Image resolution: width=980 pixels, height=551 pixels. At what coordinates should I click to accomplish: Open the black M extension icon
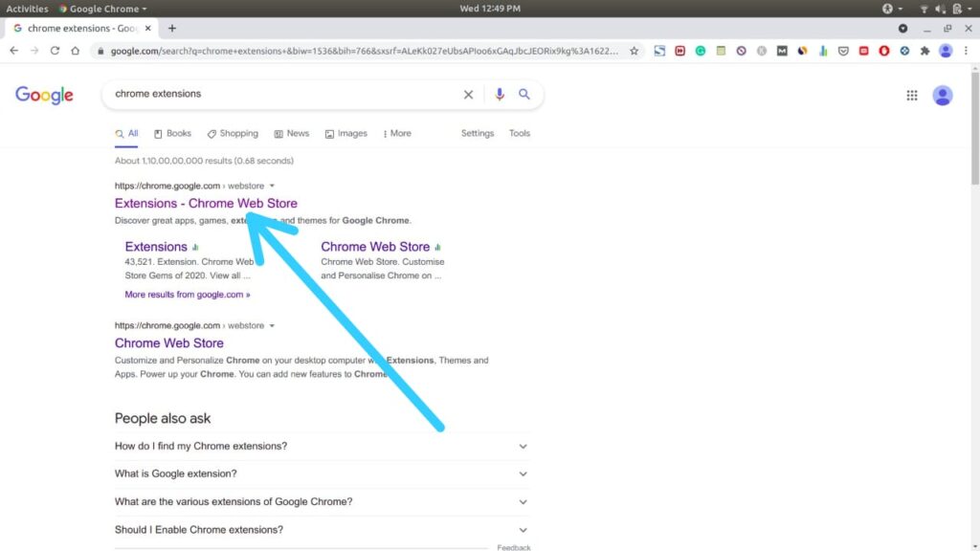tap(782, 52)
